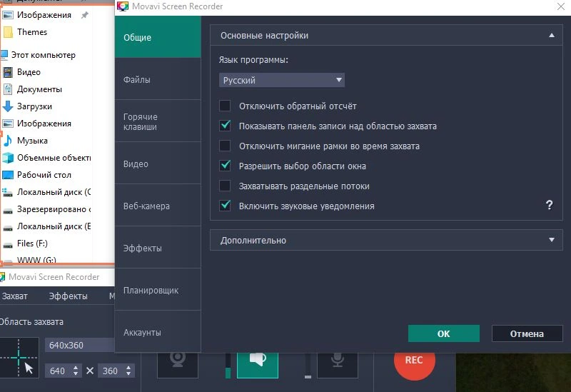
Task: Click the Объемные объекты cube icon
Action: click(x=8, y=158)
